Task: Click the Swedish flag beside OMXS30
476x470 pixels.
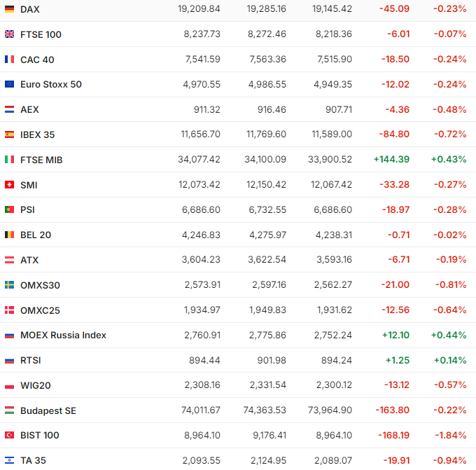Action: [x=9, y=285]
